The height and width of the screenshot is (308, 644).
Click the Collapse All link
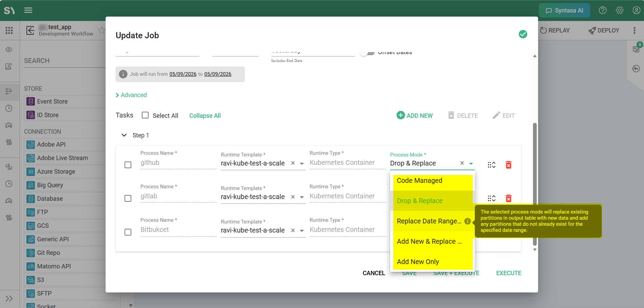[205, 115]
